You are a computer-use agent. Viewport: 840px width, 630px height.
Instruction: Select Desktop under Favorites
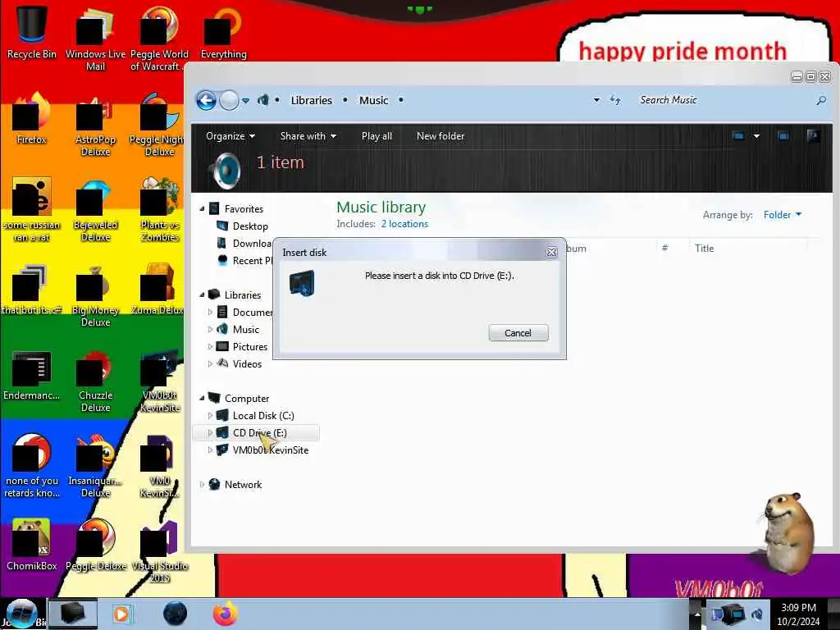250,226
